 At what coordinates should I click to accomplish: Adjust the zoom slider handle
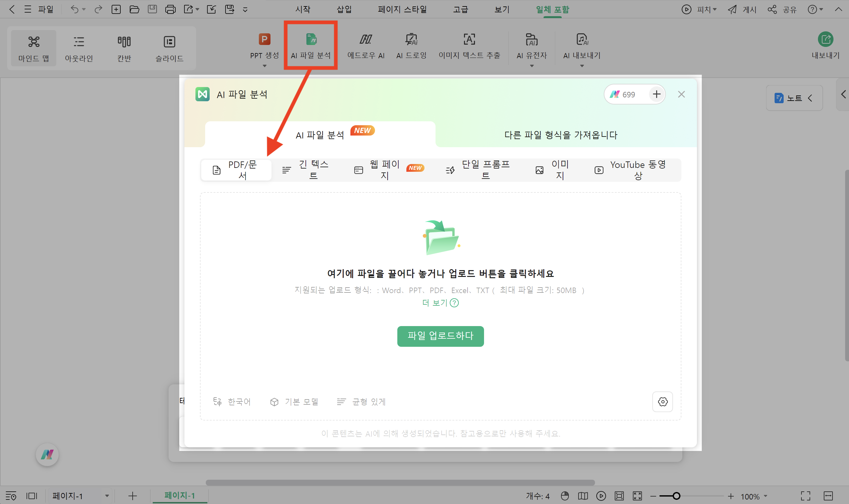coord(676,496)
